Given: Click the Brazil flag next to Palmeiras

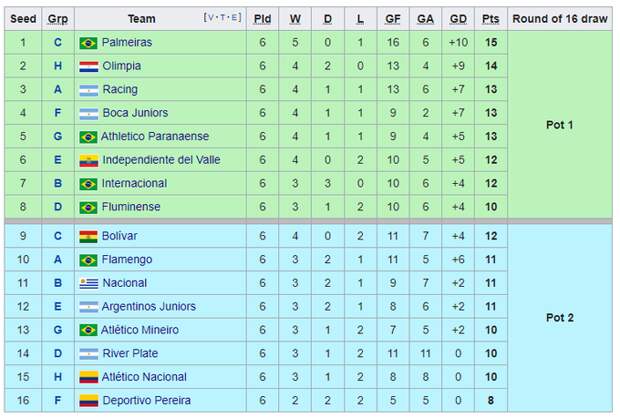Looking at the screenshot, I should coord(88,43).
